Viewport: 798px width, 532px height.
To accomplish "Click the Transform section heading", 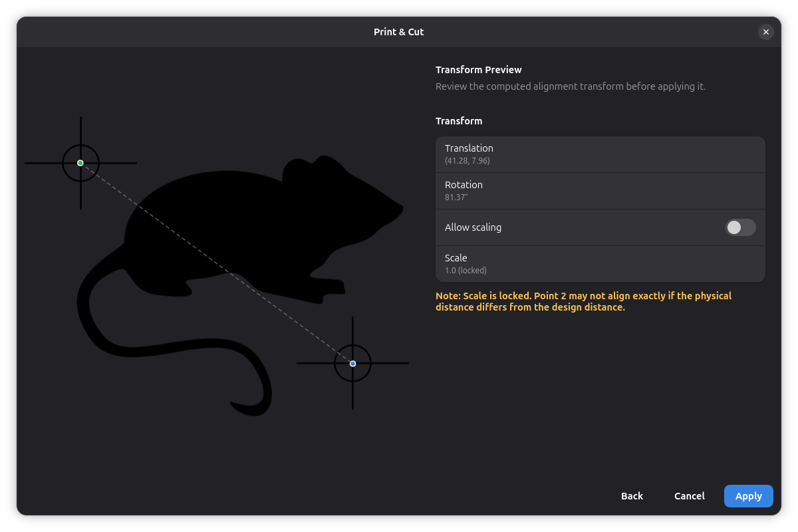I will coord(458,121).
